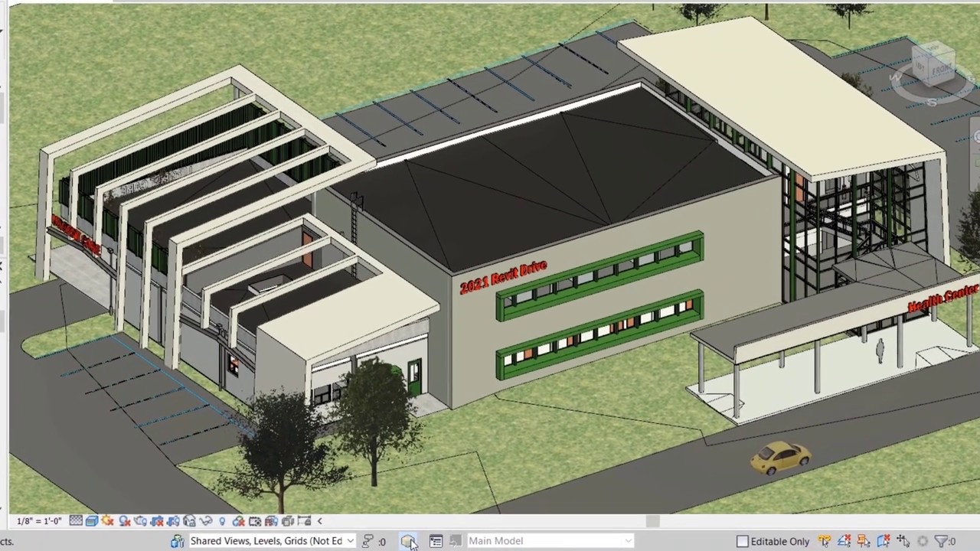
Task: Click the greyed Add to Set icon
Action: (455, 541)
